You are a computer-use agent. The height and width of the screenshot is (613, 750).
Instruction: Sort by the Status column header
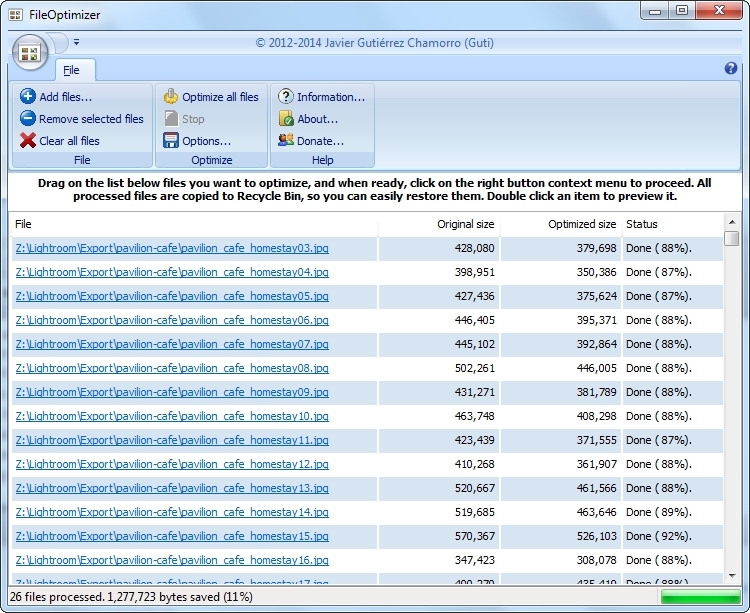672,224
